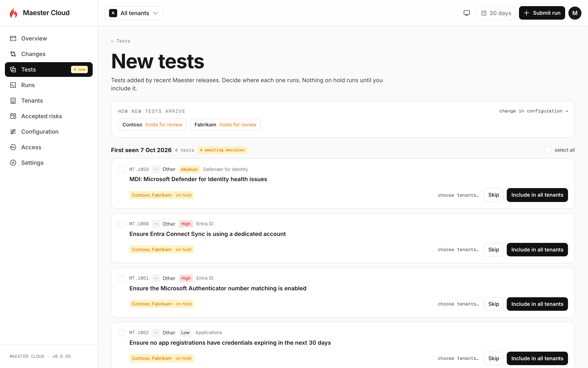588x368 pixels.
Task: Click the dots icon next to MT.1061
Action: [156, 278]
